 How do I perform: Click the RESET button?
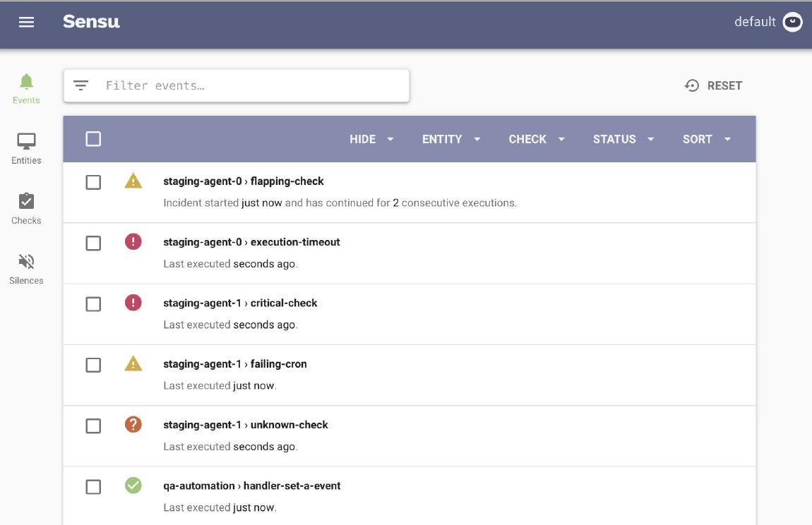coord(713,85)
